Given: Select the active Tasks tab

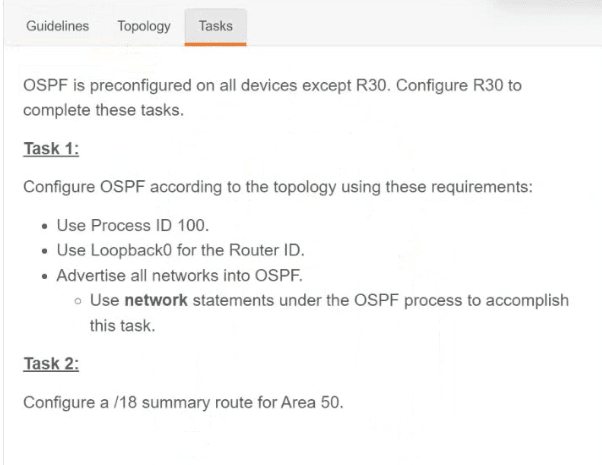Looking at the screenshot, I should (x=215, y=26).
